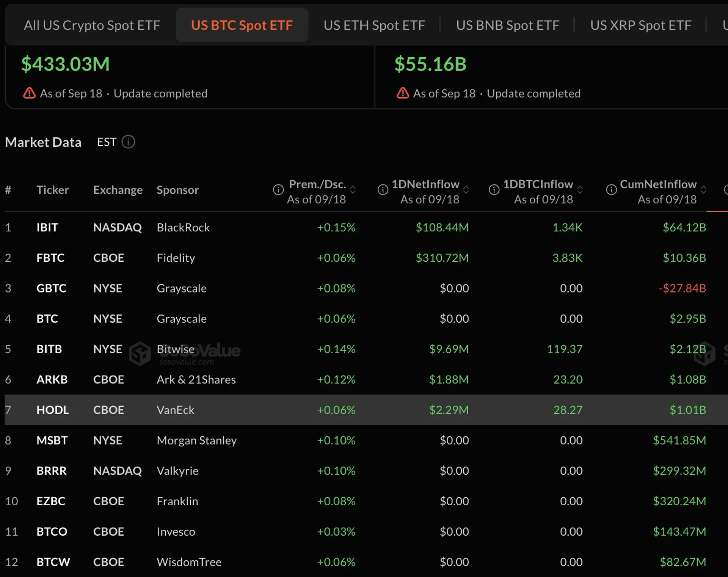Click GBTC's -$27.84B cumulative inflow
728x577 pixels.
[682, 288]
